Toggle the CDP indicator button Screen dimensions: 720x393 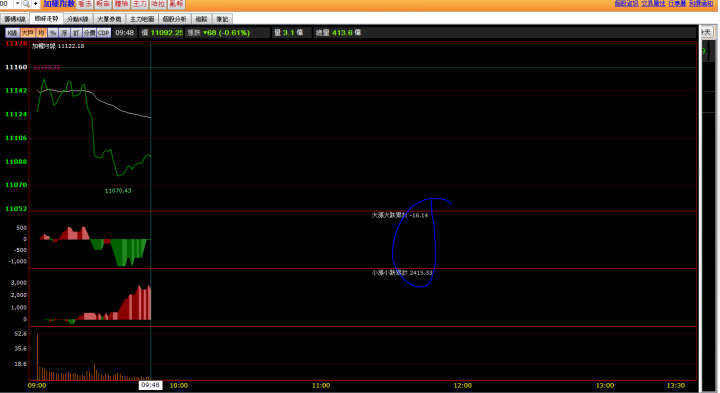pyautogui.click(x=104, y=33)
